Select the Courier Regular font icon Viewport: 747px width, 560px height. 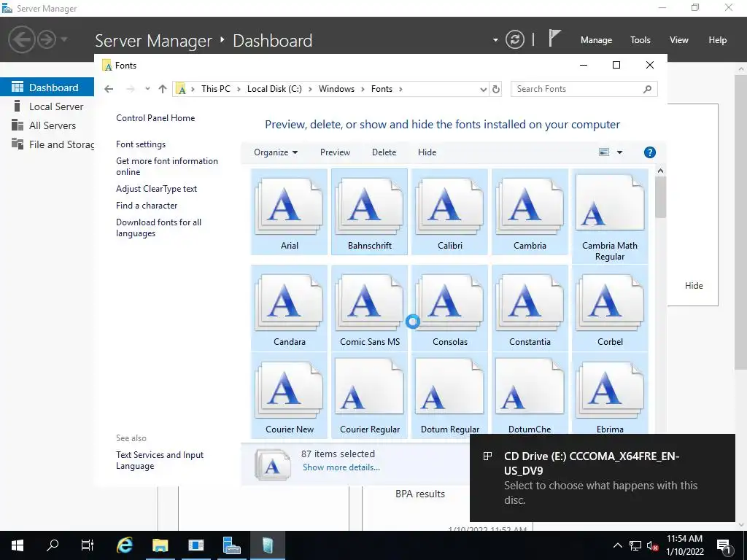tap(369, 395)
